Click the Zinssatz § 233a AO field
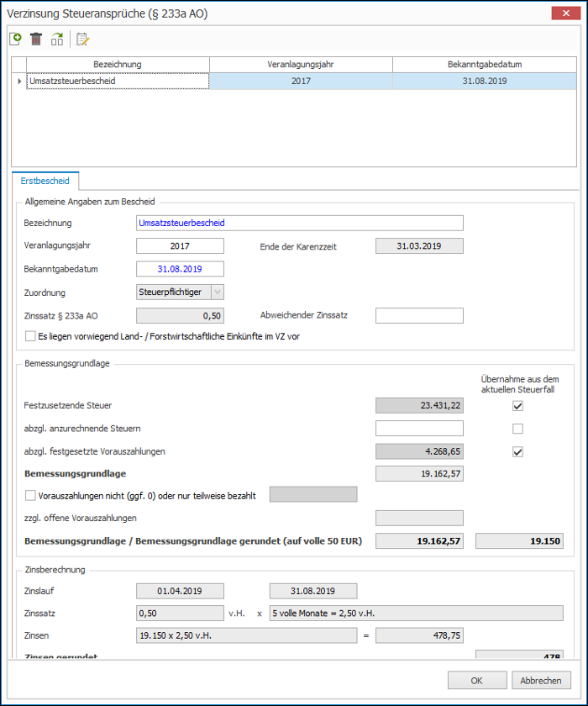 (x=180, y=316)
